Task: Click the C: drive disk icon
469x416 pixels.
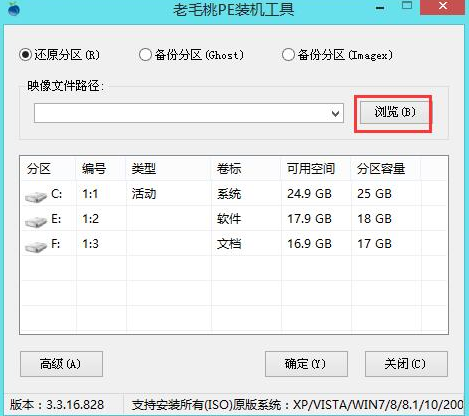Action: click(36, 197)
